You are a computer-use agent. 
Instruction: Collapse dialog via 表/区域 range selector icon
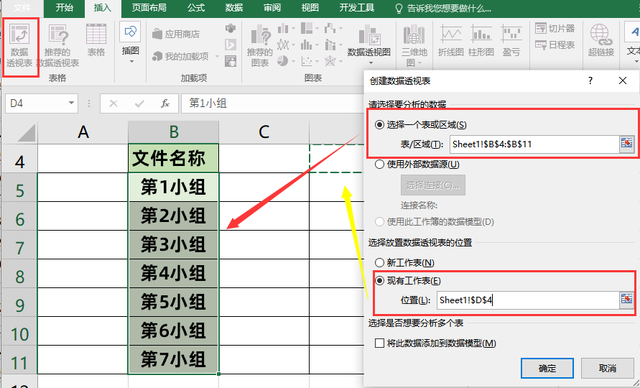pos(626,144)
